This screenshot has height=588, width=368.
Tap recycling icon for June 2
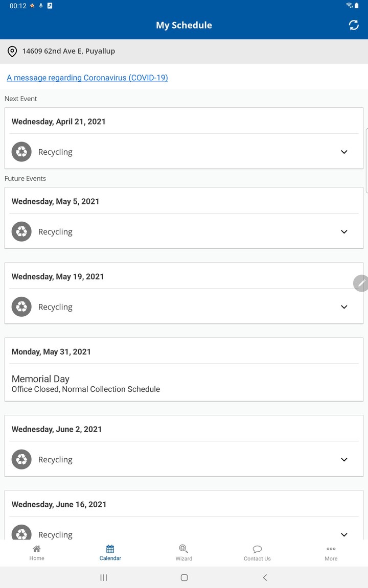(21, 459)
